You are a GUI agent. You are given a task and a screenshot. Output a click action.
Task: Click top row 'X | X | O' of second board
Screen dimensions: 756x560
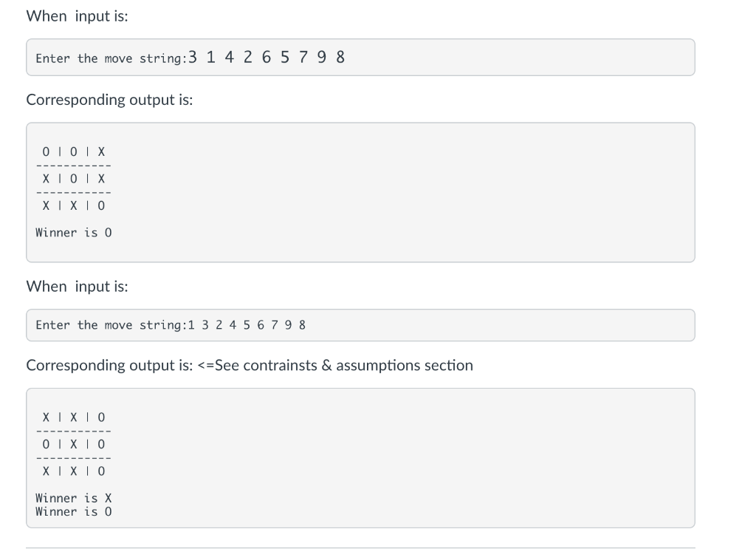tap(73, 417)
